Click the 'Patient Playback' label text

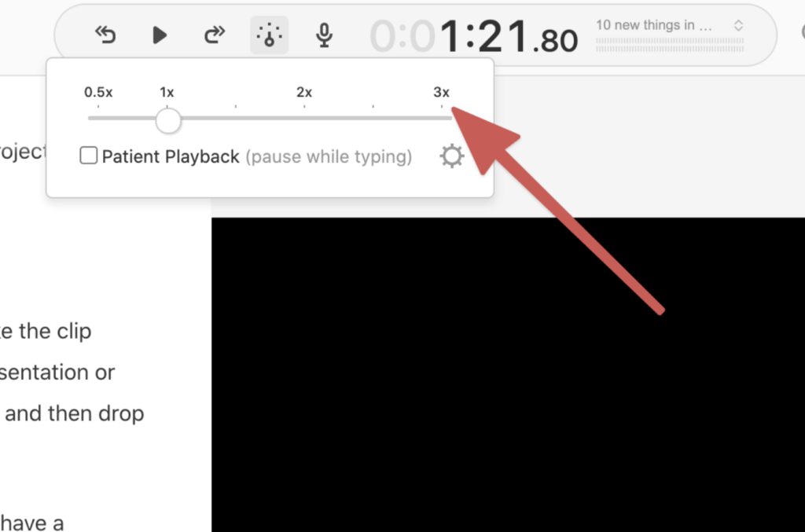pyautogui.click(x=171, y=156)
